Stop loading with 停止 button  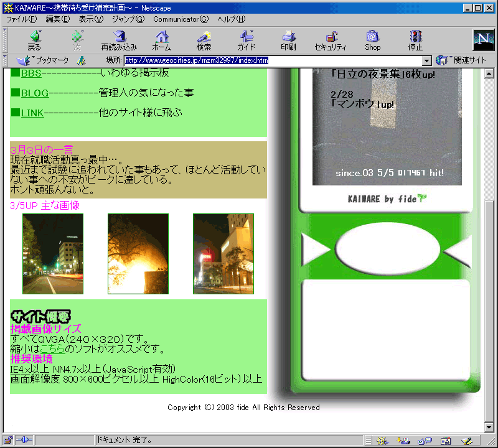click(x=415, y=40)
